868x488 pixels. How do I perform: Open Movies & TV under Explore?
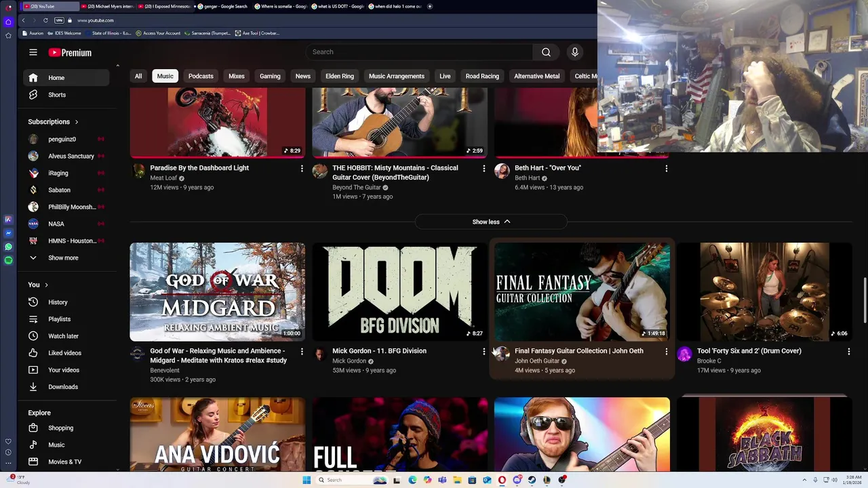pyautogui.click(x=66, y=462)
